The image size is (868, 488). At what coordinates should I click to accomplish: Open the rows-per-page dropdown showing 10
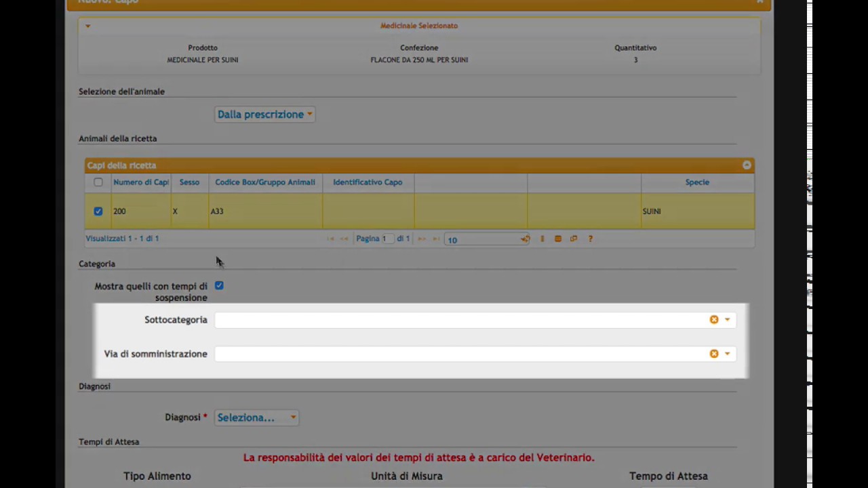coord(486,239)
